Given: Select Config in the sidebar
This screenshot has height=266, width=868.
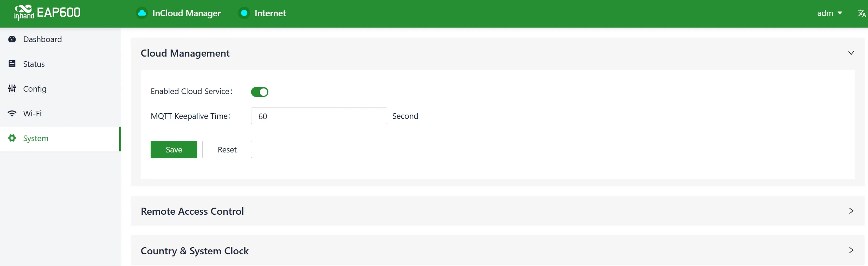Looking at the screenshot, I should (x=60, y=89).
